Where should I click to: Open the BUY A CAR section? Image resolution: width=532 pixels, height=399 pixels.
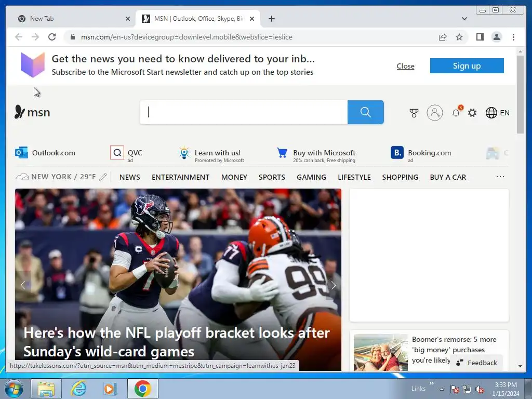[448, 177]
